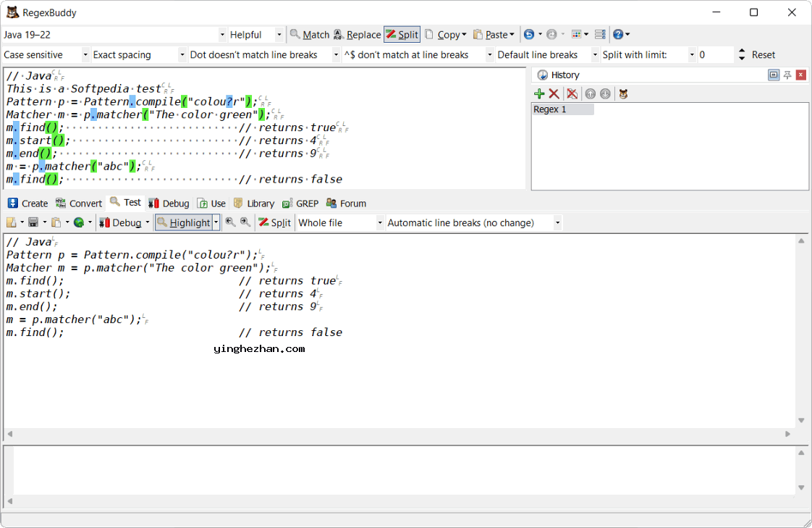Maximize the History panel with its window icon
Image resolution: width=812 pixels, height=528 pixels.
(774, 75)
